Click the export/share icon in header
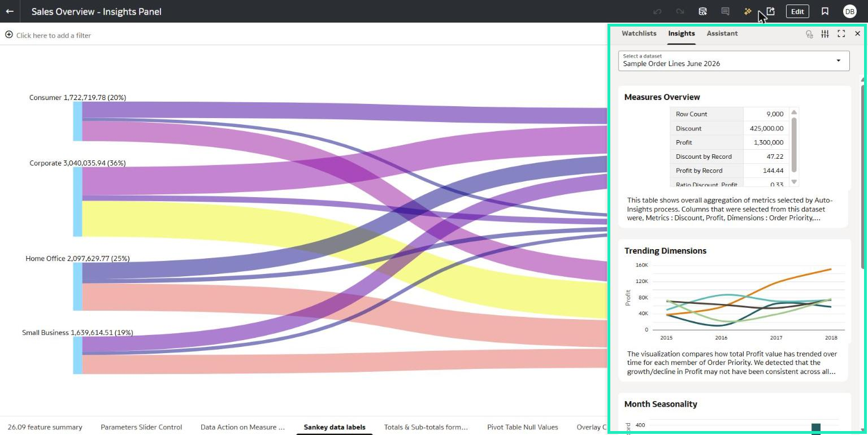This screenshot has width=868, height=435. (771, 11)
